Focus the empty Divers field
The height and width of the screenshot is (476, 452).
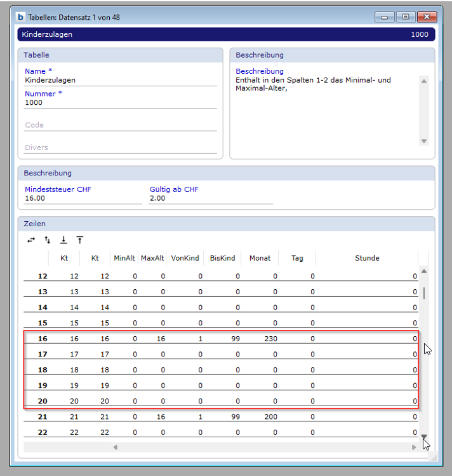[x=120, y=147]
